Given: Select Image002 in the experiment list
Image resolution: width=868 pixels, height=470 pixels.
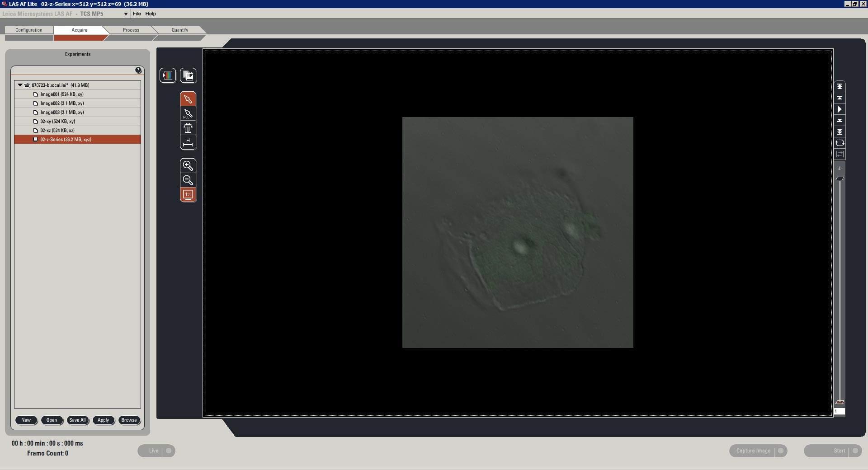Looking at the screenshot, I should 62,103.
